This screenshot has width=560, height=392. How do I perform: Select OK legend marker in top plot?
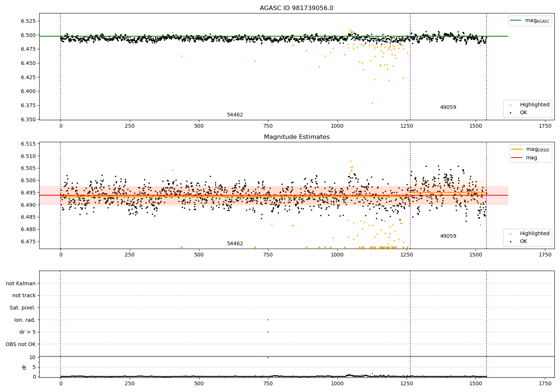click(510, 113)
